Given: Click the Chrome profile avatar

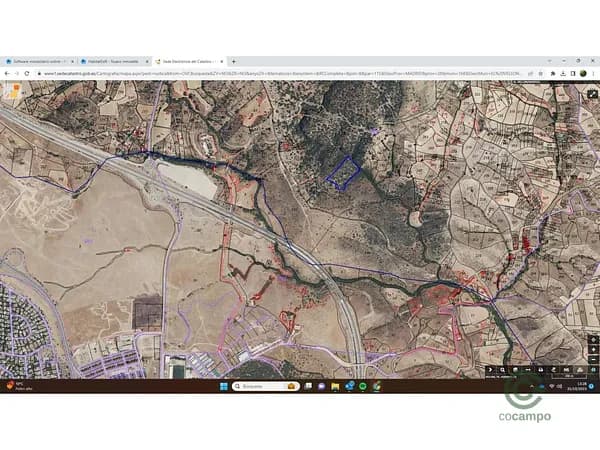Looking at the screenshot, I should coord(582,73).
